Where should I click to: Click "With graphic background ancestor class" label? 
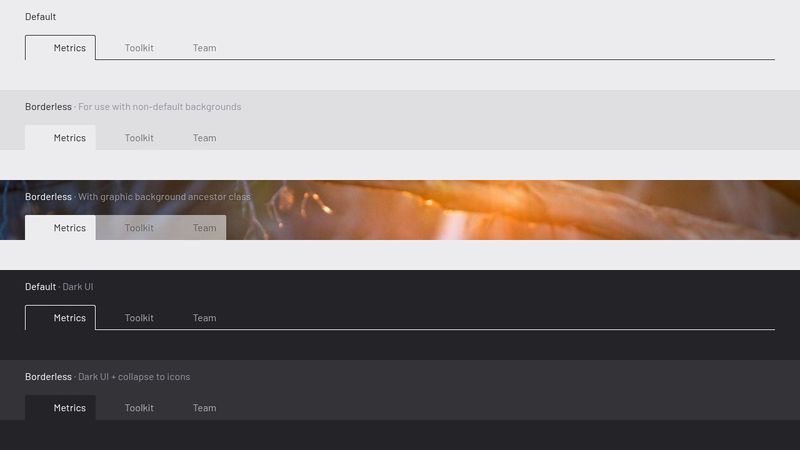(164, 197)
